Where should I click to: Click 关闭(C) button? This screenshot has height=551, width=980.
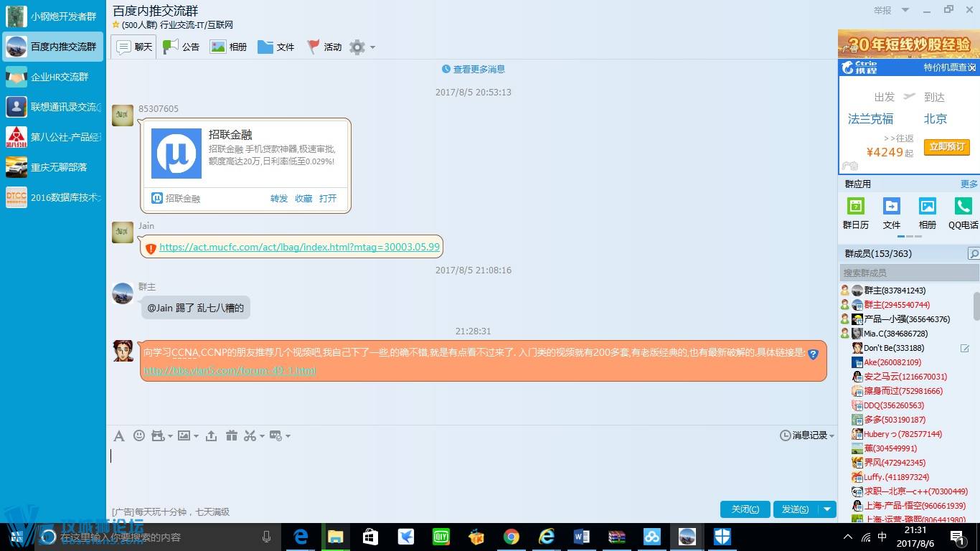click(x=745, y=509)
